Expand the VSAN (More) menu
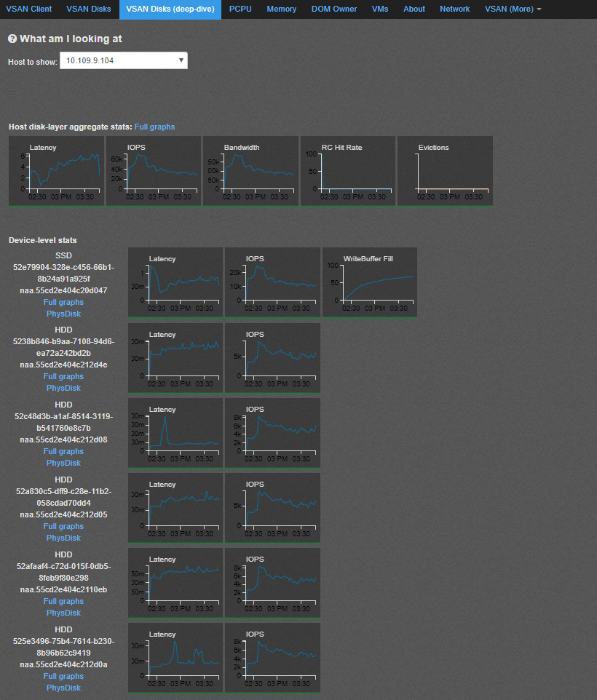This screenshot has width=597, height=700. pos(513,9)
